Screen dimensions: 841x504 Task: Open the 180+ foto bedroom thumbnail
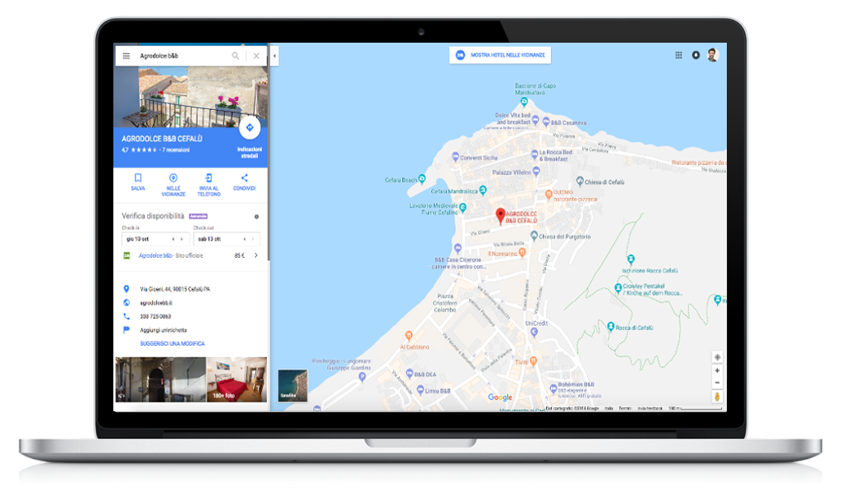(237, 379)
